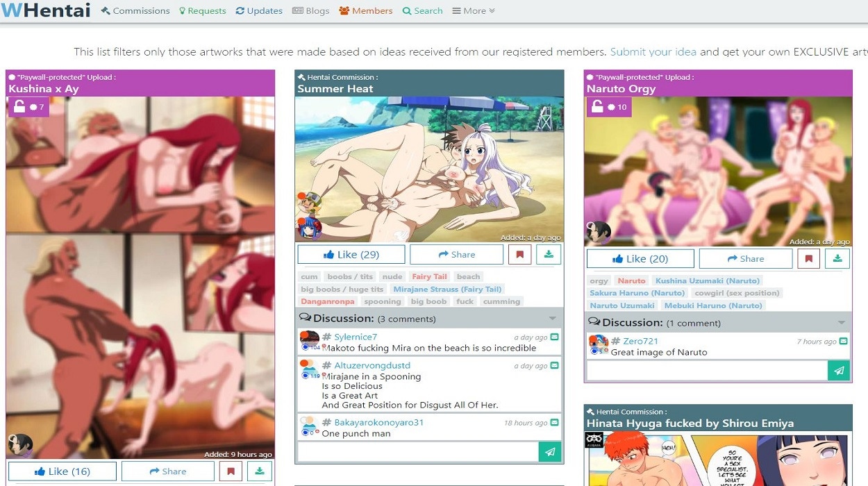Reply icon beside Altuzervongdustd's comment
This screenshot has width=868, height=486.
click(x=555, y=366)
